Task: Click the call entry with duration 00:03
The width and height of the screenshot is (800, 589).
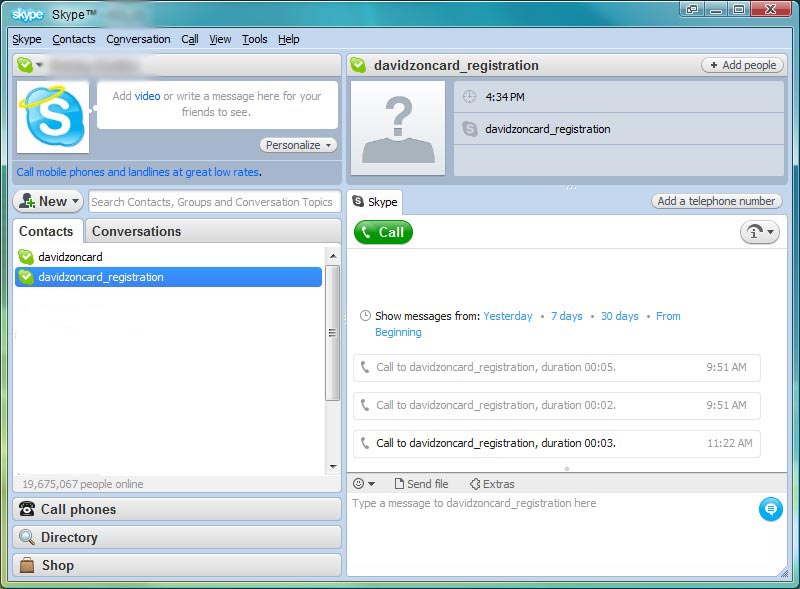Action: [557, 443]
